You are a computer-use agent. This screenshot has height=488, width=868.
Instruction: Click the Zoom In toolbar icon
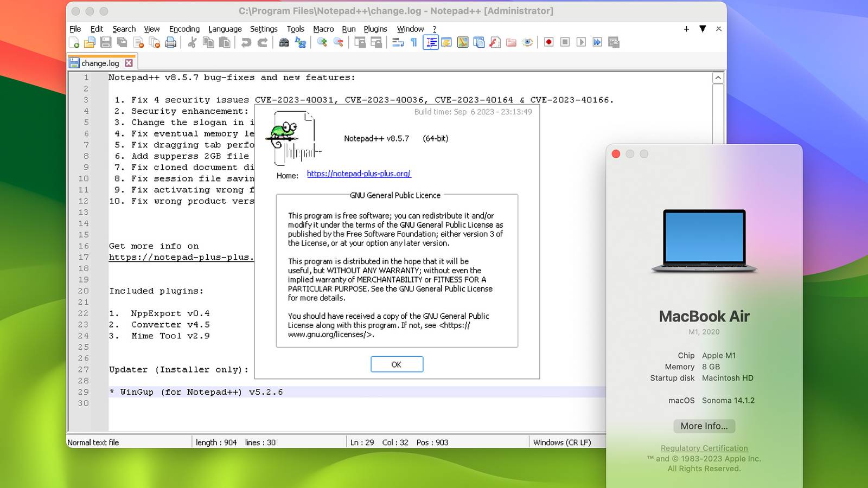(x=322, y=42)
